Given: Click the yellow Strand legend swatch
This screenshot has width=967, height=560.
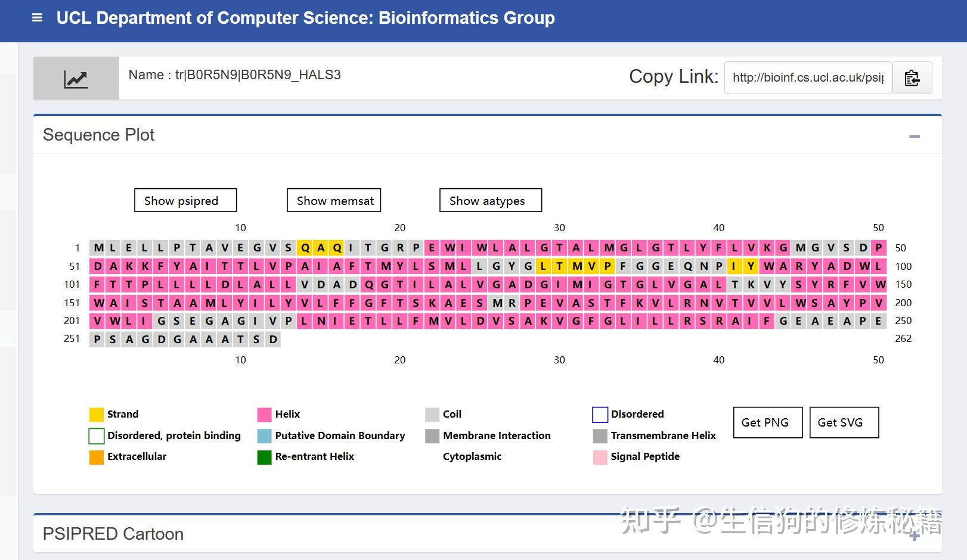Looking at the screenshot, I should (97, 415).
